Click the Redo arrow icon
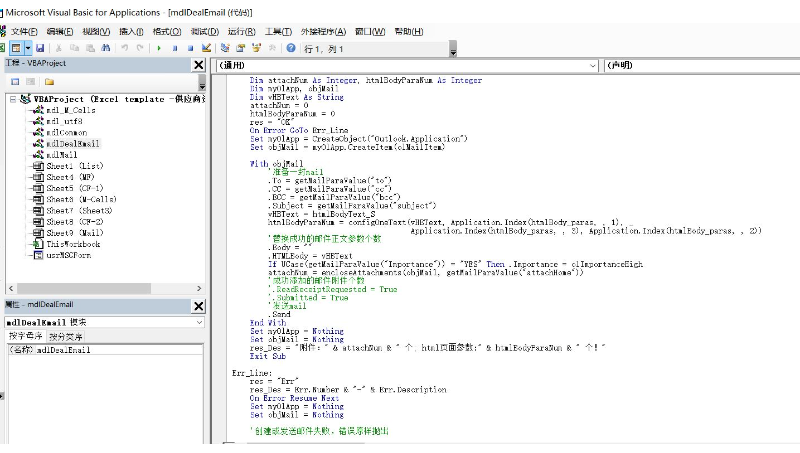 (140, 48)
